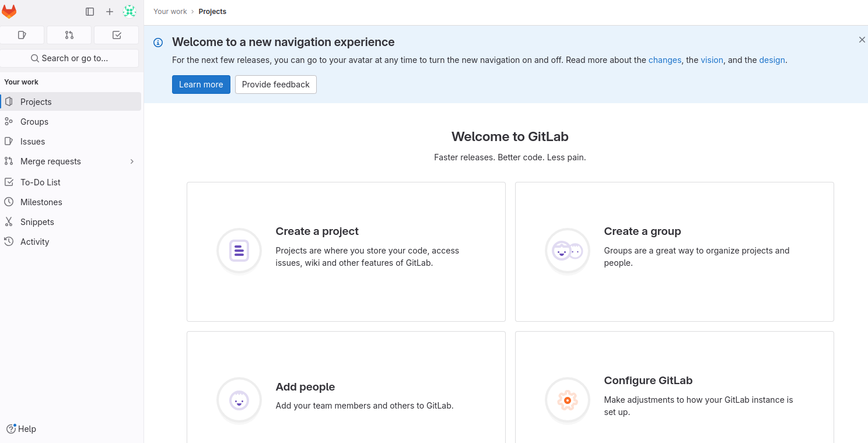Open the plus create-new menu
This screenshot has height=443, width=868.
(x=110, y=12)
